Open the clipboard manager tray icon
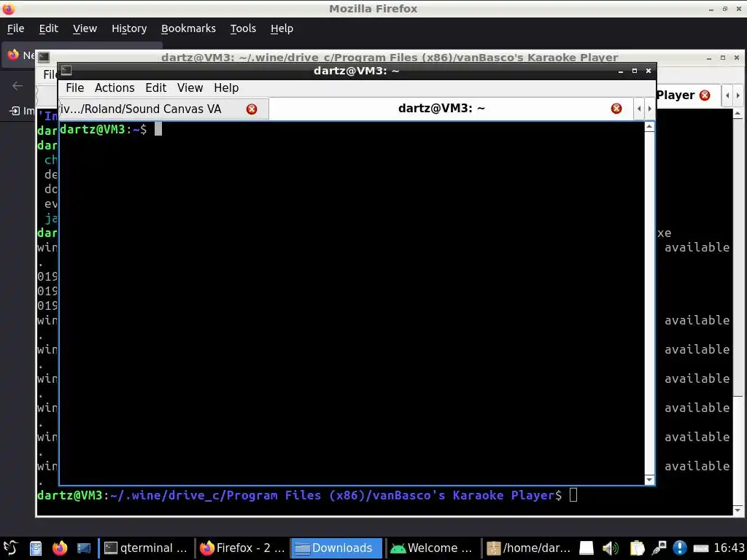The height and width of the screenshot is (560, 747). (636, 548)
